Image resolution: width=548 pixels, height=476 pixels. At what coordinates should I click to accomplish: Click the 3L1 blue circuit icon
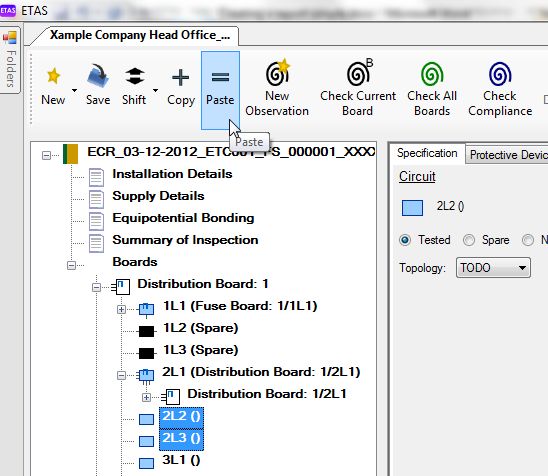pyautogui.click(x=146, y=463)
